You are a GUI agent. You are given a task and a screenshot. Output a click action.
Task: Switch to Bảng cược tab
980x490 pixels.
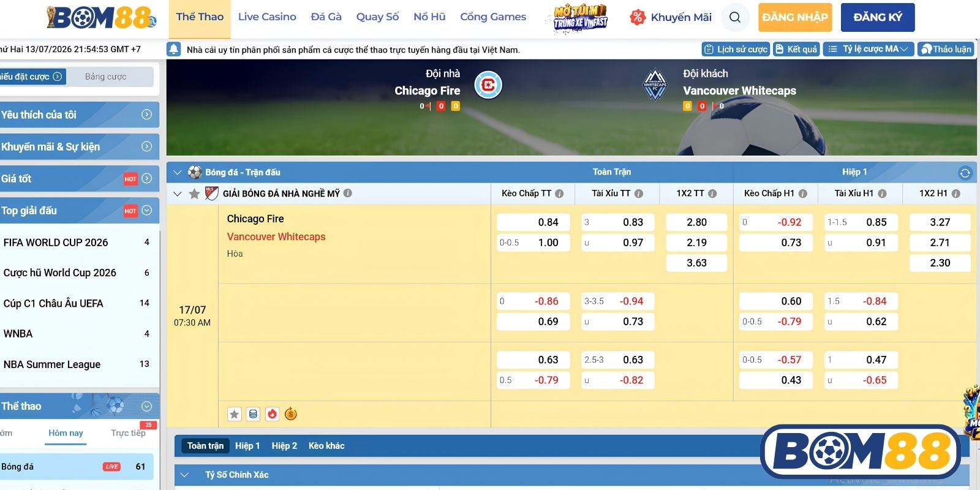click(x=105, y=77)
